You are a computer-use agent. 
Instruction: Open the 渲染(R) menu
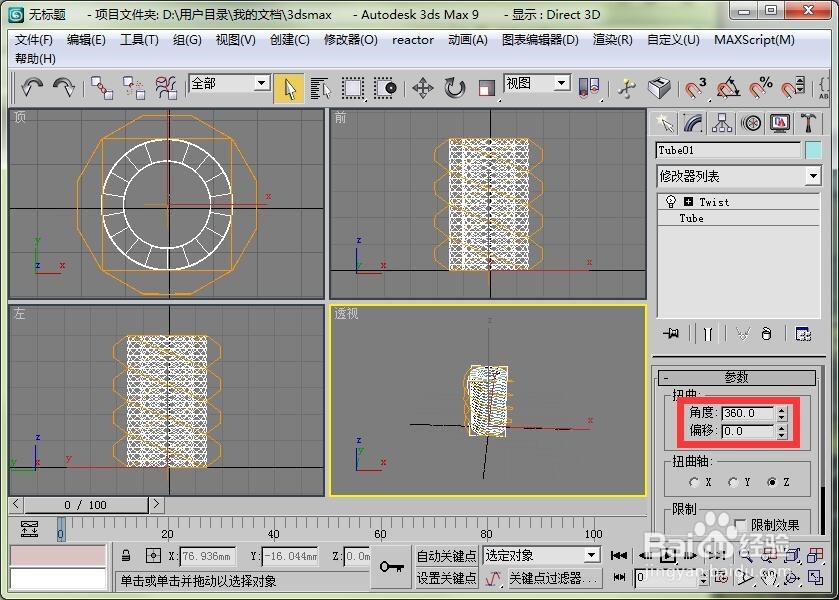coord(614,41)
